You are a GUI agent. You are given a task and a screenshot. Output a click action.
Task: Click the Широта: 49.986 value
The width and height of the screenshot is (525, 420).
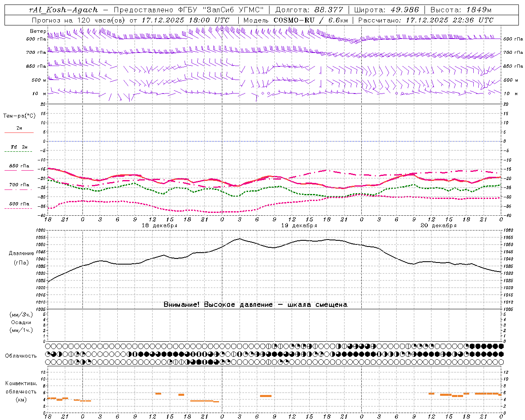(x=386, y=10)
